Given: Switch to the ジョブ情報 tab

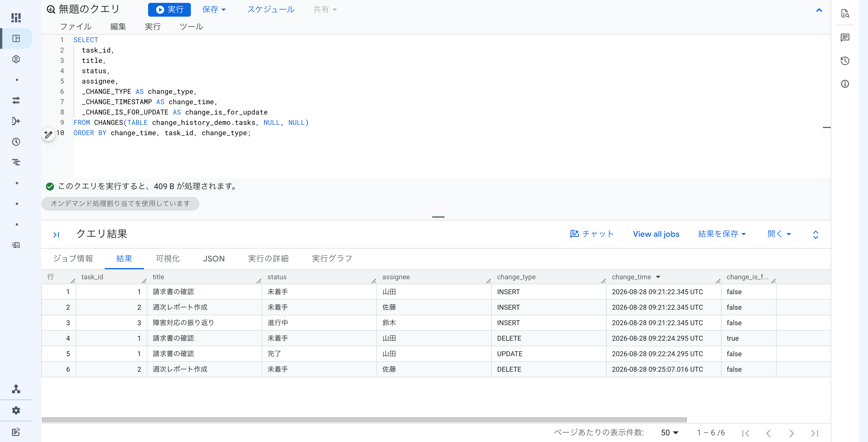Looking at the screenshot, I should click(x=73, y=258).
